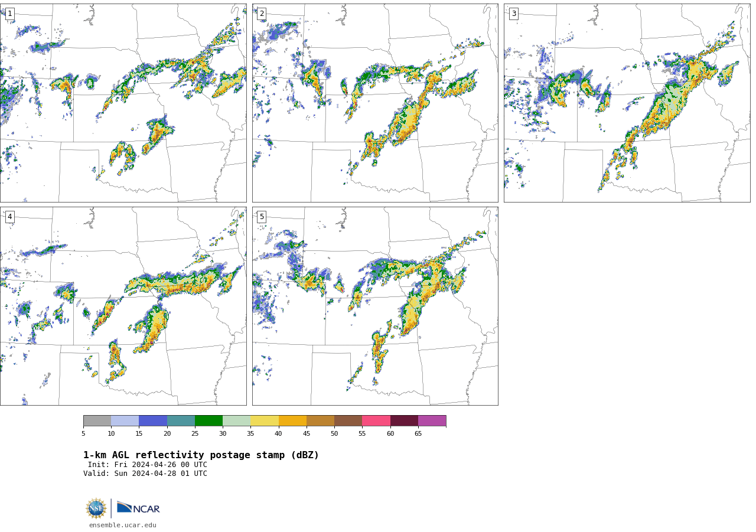
Task: Click the ensemble.ucar.edu text
Action: pyautogui.click(x=123, y=525)
